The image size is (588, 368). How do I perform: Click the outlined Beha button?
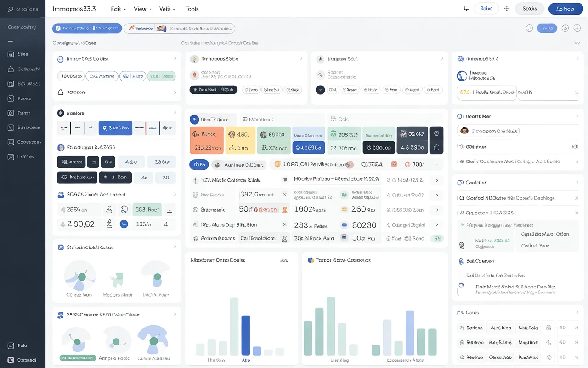click(486, 9)
